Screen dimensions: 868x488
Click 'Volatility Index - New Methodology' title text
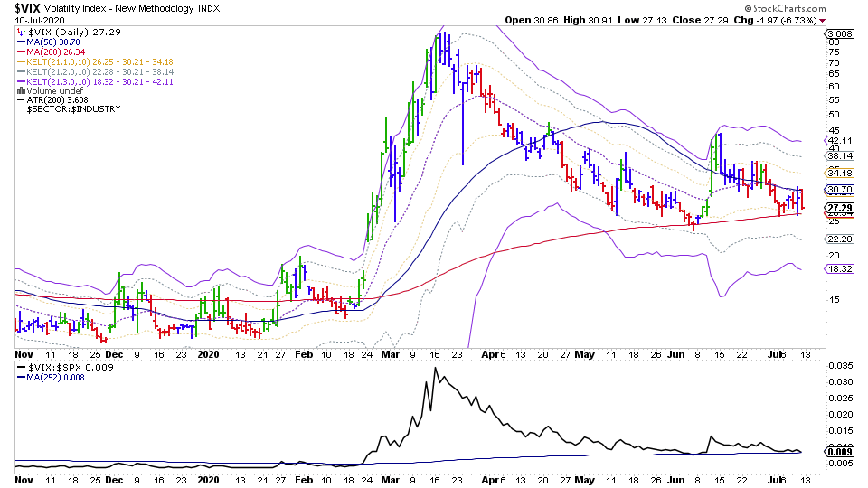pos(119,8)
